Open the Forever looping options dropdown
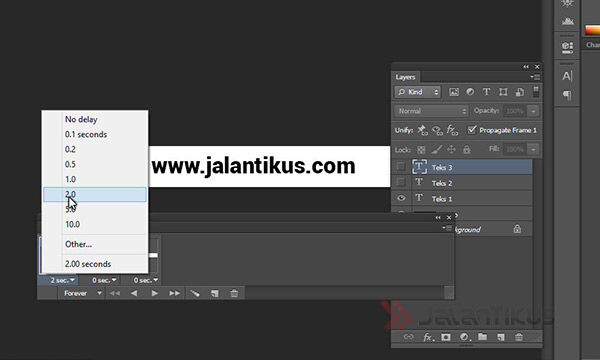Screen dimensions: 600x360 (83, 293)
